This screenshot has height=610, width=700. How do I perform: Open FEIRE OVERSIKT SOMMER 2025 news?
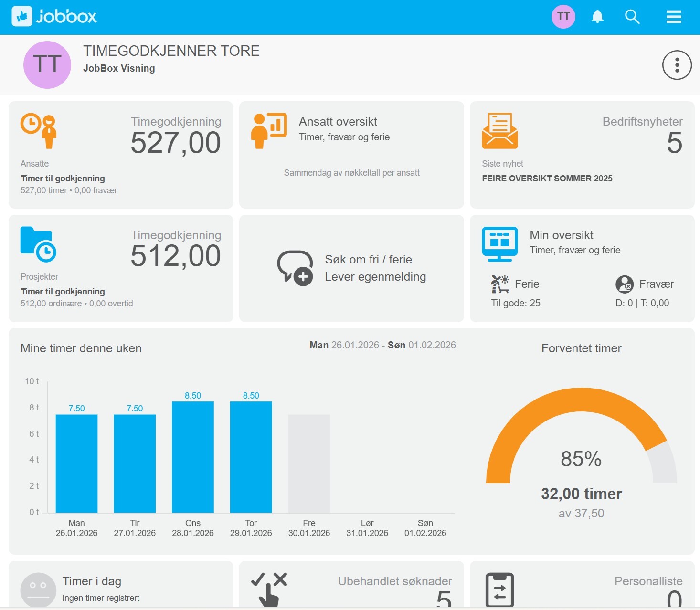pos(547,179)
